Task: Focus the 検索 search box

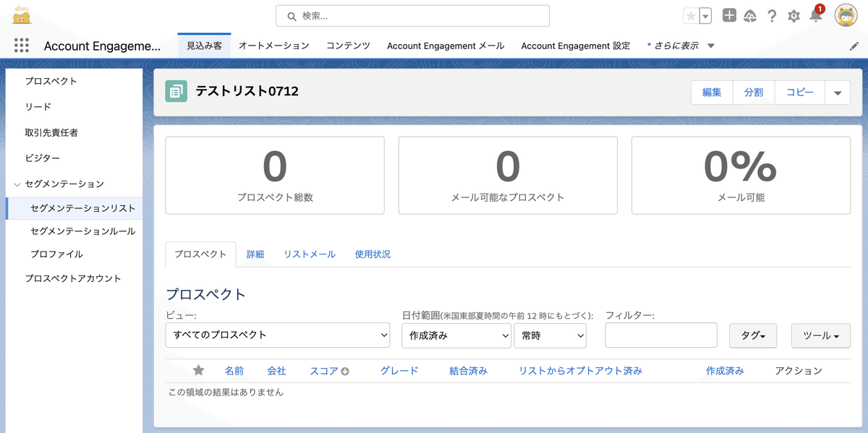Action: pyautogui.click(x=412, y=16)
